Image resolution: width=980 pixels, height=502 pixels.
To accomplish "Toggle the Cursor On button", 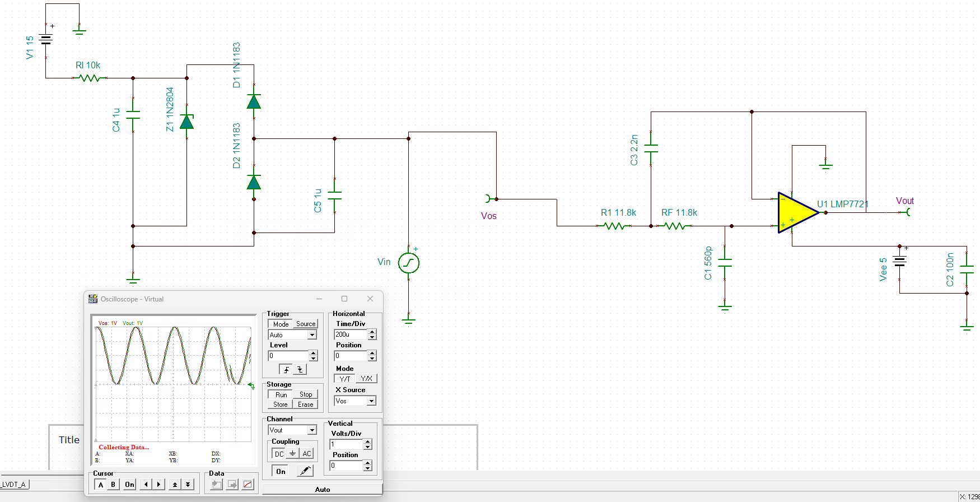I will pos(129,484).
